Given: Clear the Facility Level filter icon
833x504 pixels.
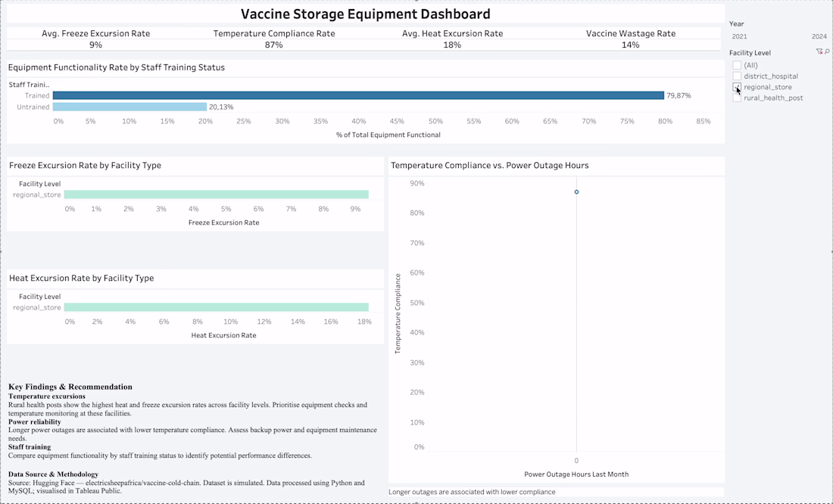Looking at the screenshot, I should point(819,52).
